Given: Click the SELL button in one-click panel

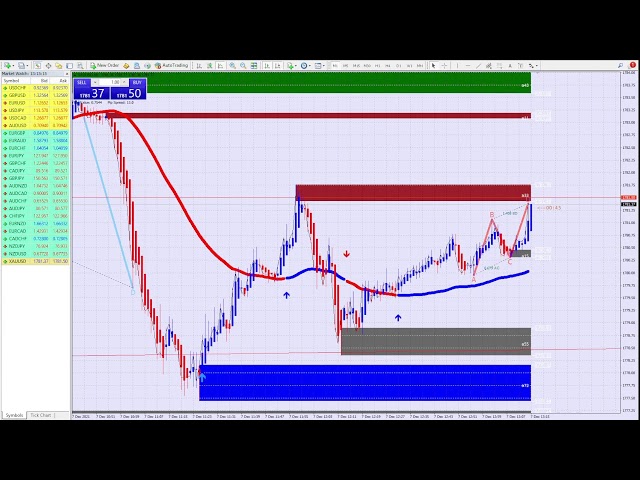Looking at the screenshot, I should point(83,82).
